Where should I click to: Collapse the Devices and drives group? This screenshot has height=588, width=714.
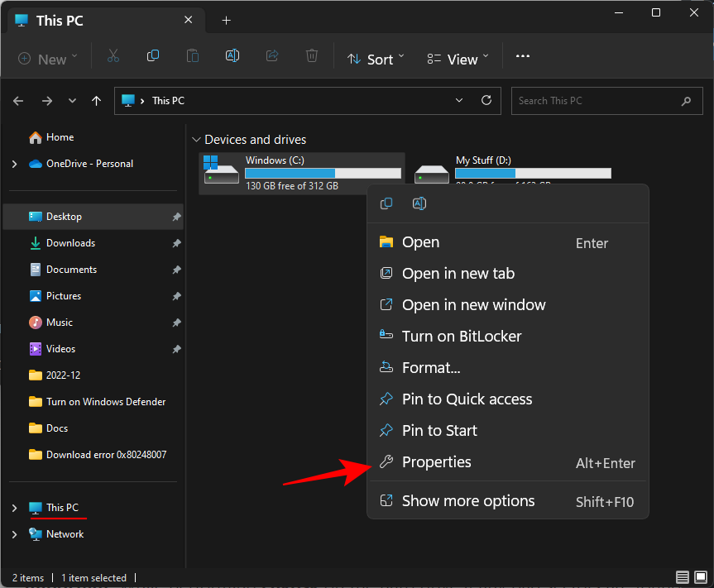click(196, 140)
